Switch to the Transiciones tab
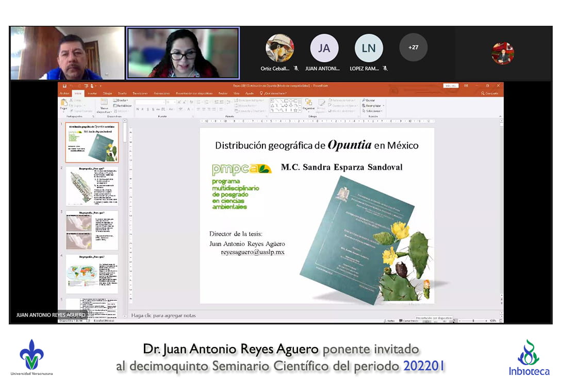 pyautogui.click(x=140, y=93)
